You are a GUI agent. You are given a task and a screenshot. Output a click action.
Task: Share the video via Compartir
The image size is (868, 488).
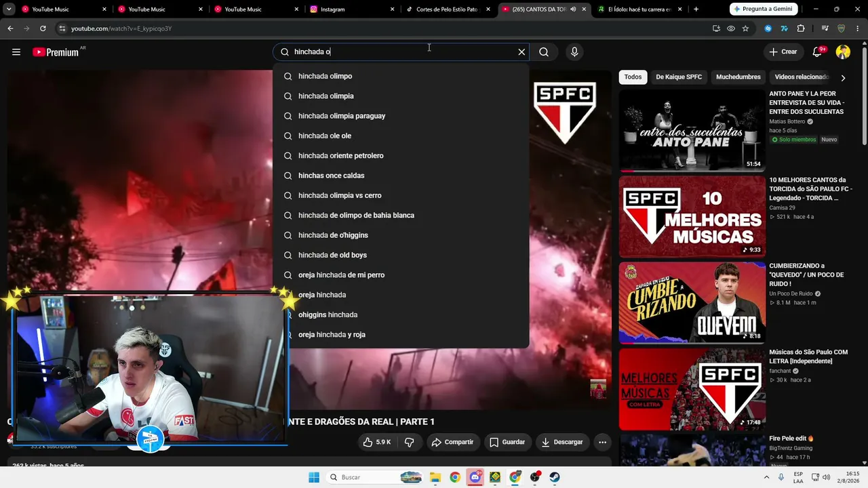(453, 442)
